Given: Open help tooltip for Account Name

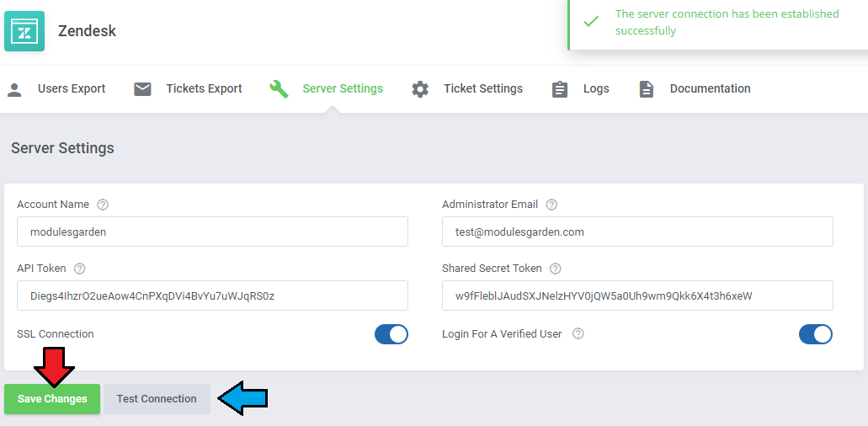Looking at the screenshot, I should click(103, 205).
